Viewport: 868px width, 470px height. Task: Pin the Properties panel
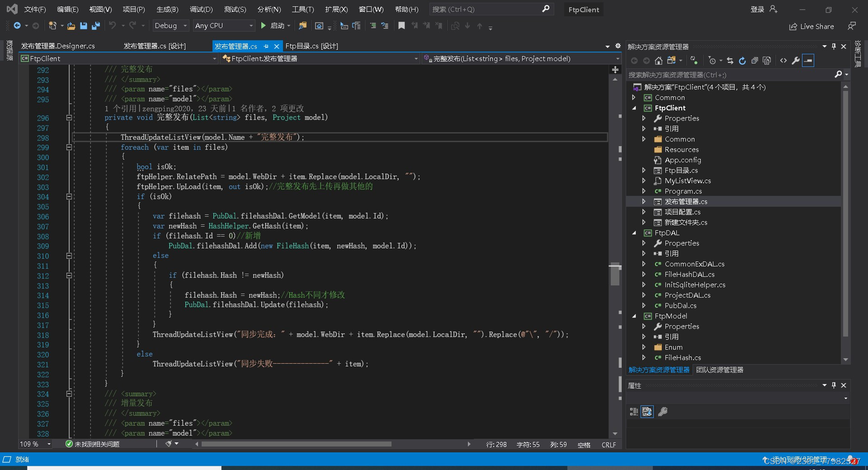pos(834,385)
